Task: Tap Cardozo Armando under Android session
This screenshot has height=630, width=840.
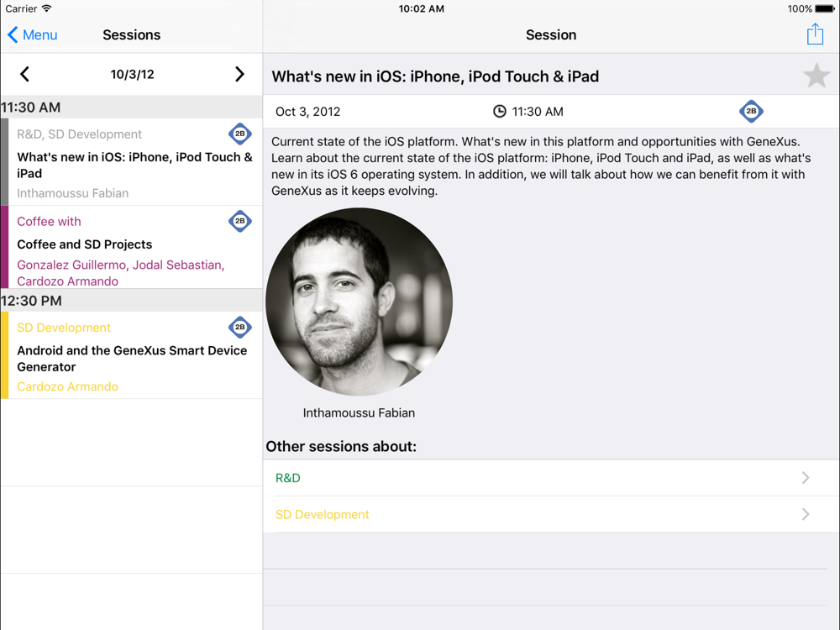Action: (x=67, y=386)
